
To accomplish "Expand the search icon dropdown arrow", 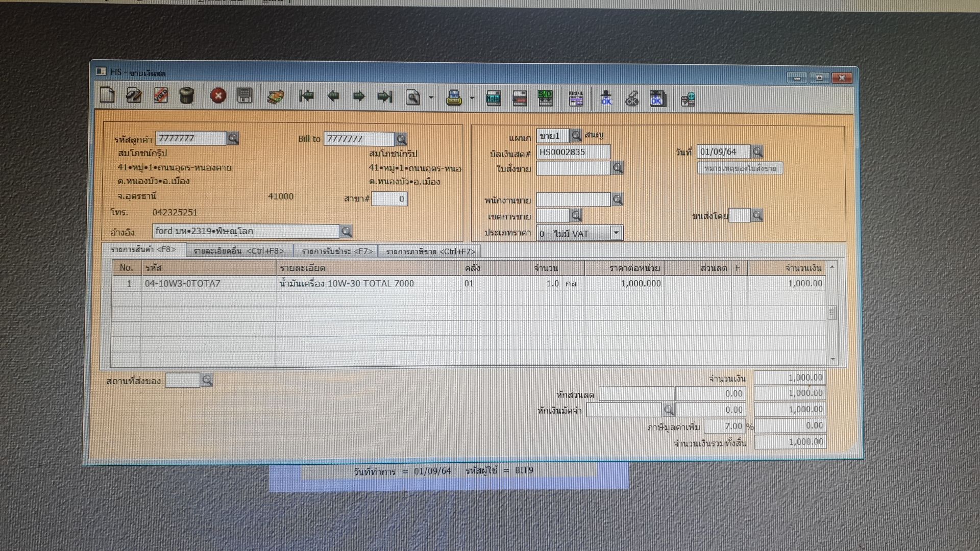I will click(431, 97).
